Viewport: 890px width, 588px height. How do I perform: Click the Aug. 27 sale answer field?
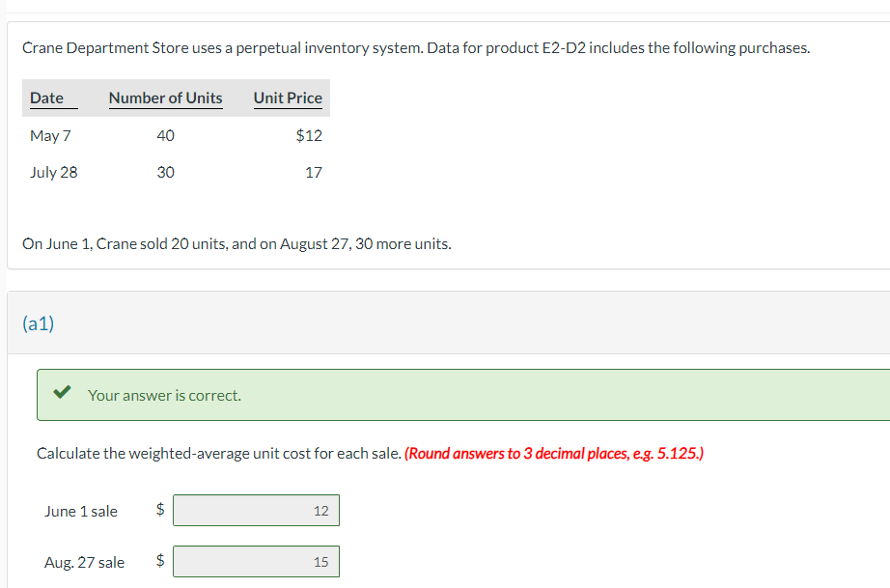[256, 561]
